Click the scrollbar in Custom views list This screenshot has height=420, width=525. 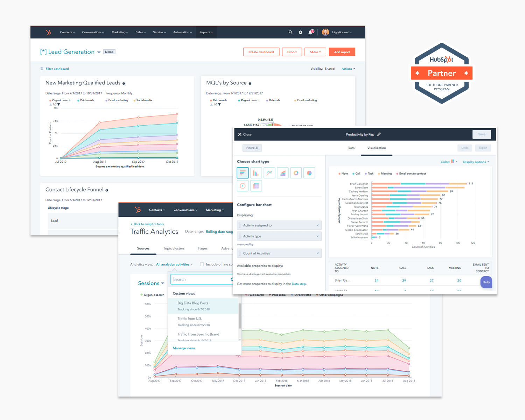pos(240,316)
